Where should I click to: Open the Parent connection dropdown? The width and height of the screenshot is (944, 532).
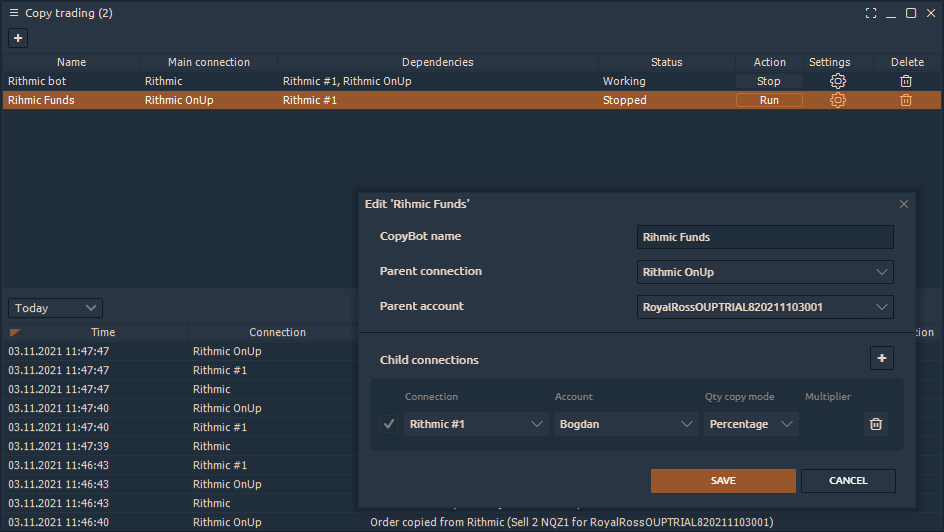(765, 272)
